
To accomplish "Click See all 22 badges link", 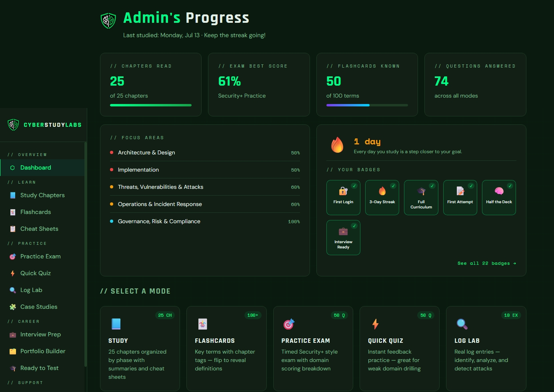I will [x=487, y=263].
